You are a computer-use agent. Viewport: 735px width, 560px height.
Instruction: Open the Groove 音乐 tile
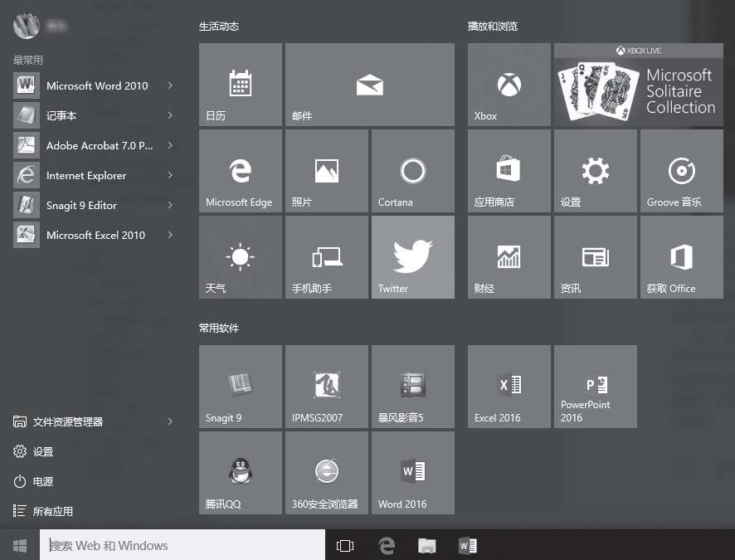[681, 171]
